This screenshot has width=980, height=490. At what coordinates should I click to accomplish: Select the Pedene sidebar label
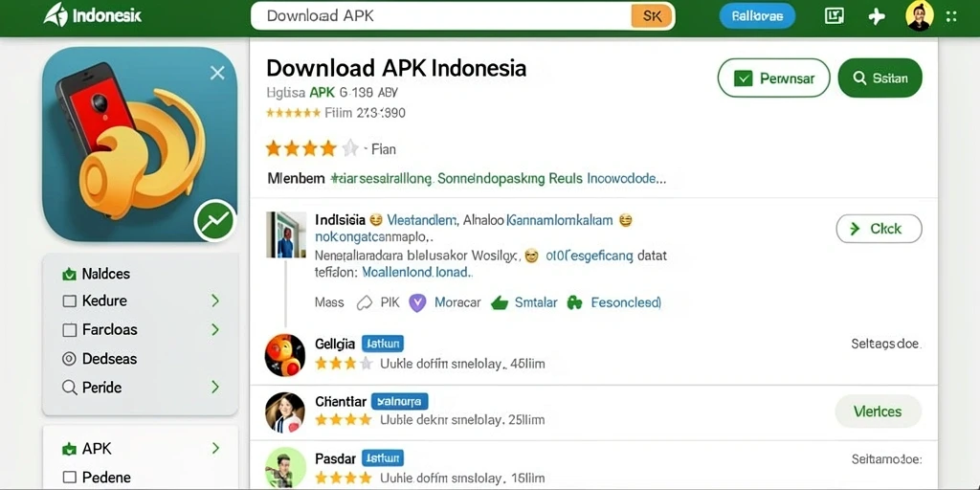click(106, 478)
